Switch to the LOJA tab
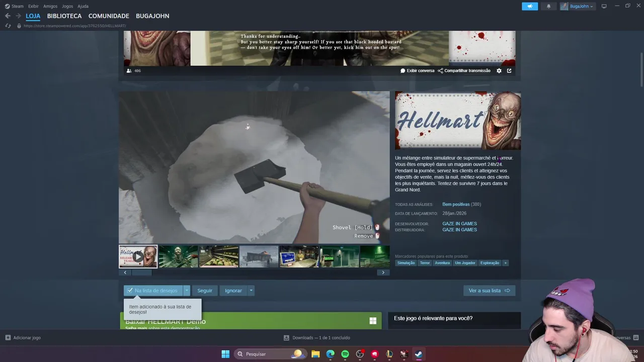 click(33, 16)
